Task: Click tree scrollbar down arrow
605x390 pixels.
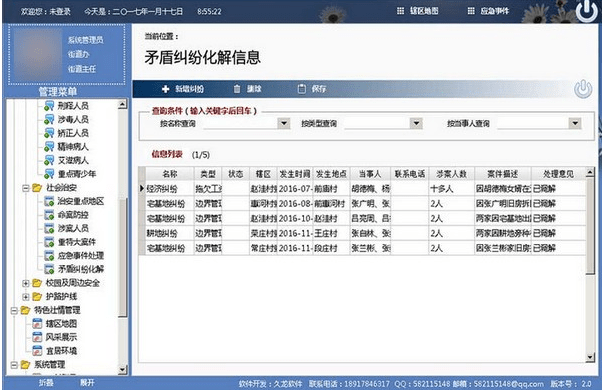Action: click(122, 370)
